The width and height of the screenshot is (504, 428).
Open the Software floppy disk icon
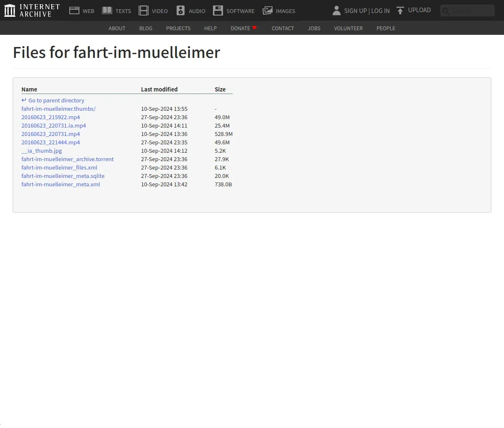218,10
